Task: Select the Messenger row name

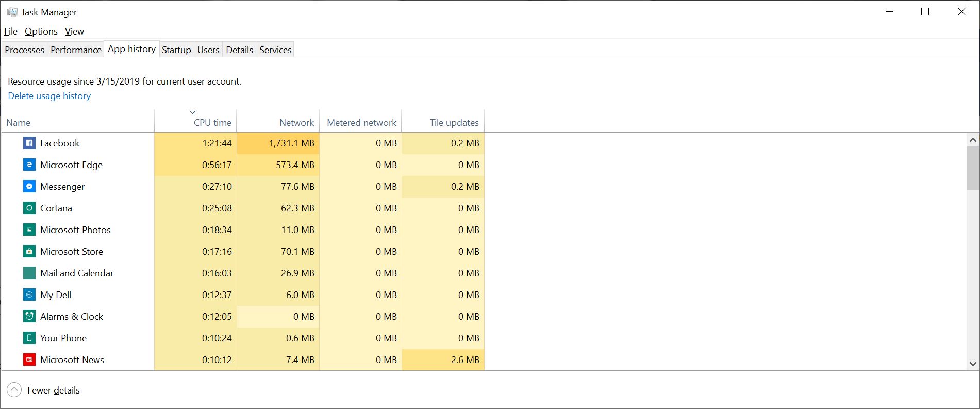Action: (62, 187)
